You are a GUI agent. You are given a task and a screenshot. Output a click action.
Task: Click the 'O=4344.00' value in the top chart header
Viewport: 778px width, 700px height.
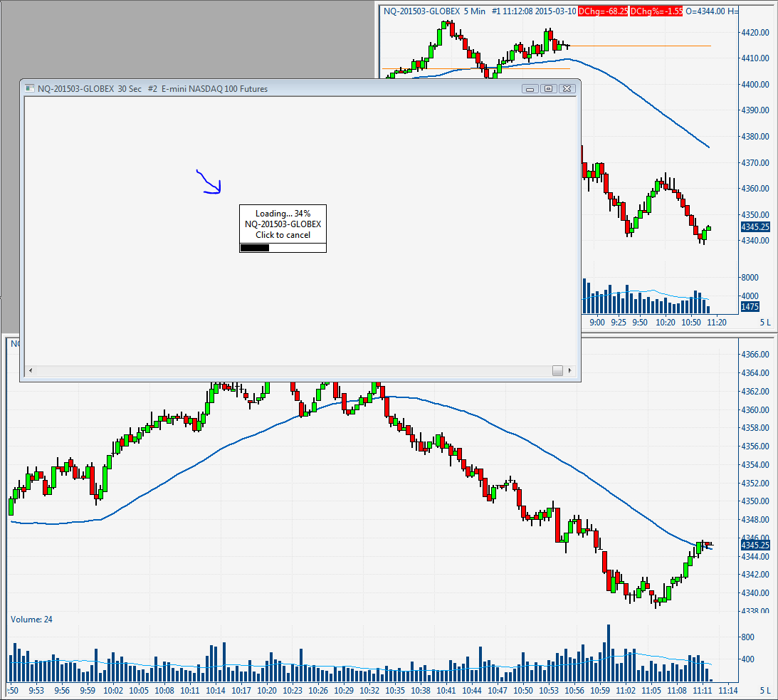pyautogui.click(x=705, y=11)
